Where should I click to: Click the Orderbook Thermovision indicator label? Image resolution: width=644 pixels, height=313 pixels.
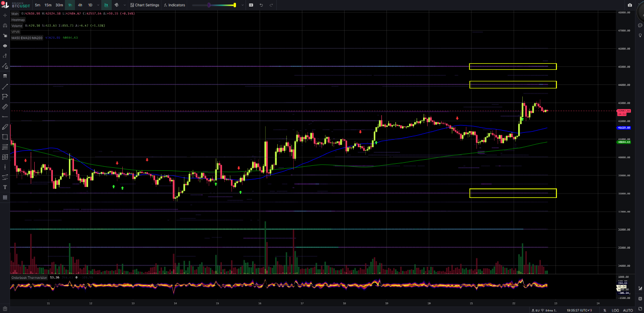29,277
